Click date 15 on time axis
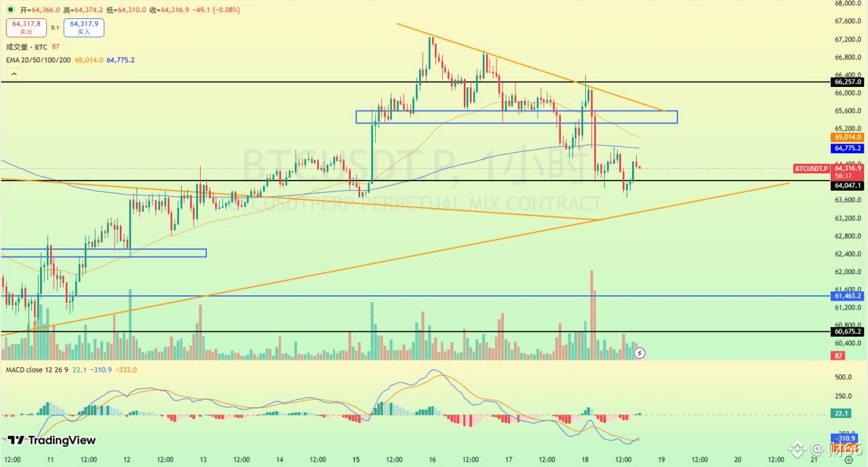Screen dimensions: 868x467 tap(355, 460)
